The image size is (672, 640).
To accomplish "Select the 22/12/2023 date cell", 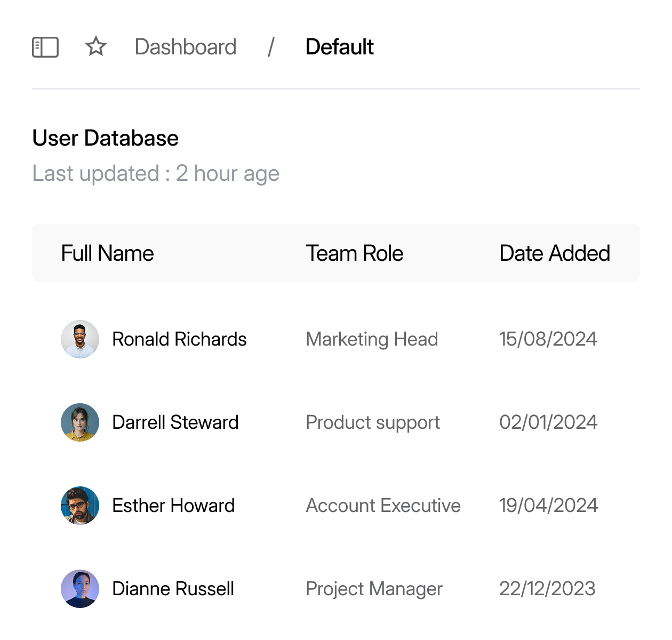I will [547, 589].
